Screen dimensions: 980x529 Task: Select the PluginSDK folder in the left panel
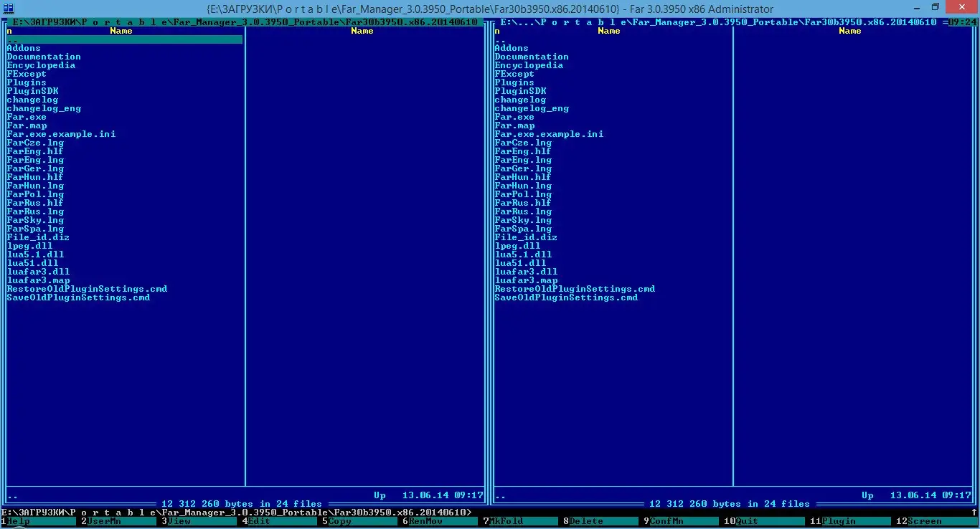point(32,91)
